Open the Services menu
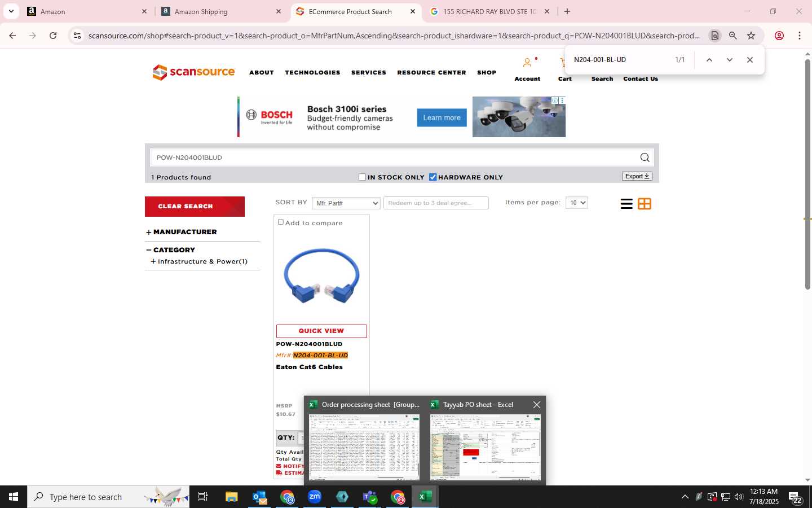 369,73
